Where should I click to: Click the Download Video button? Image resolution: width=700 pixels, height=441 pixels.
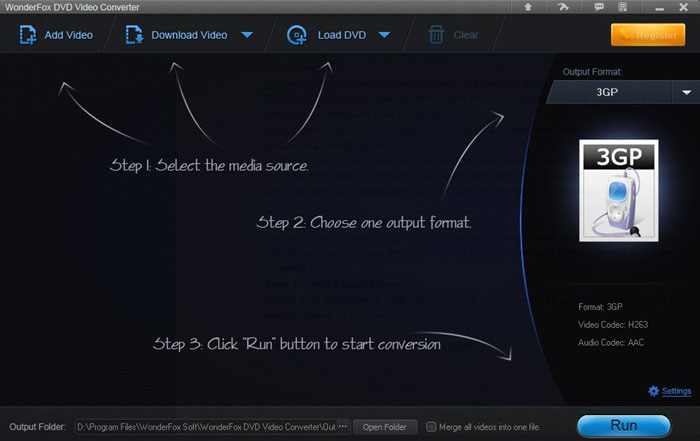click(x=177, y=35)
